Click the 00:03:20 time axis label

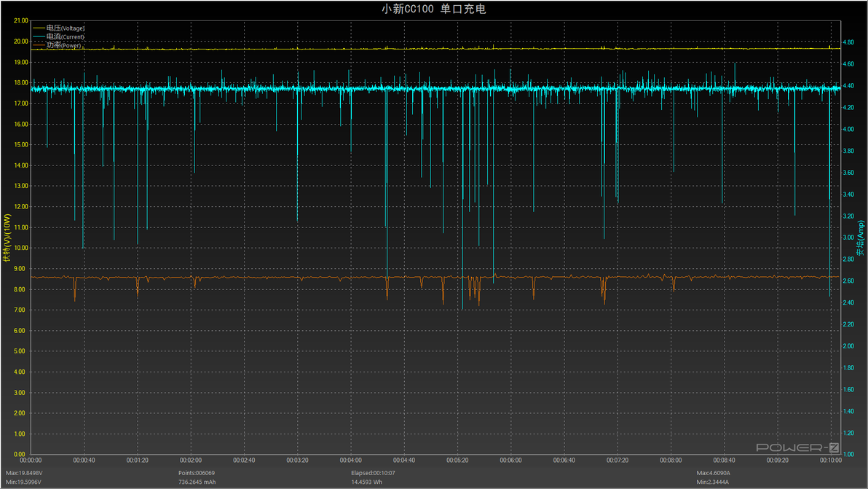[x=297, y=460]
